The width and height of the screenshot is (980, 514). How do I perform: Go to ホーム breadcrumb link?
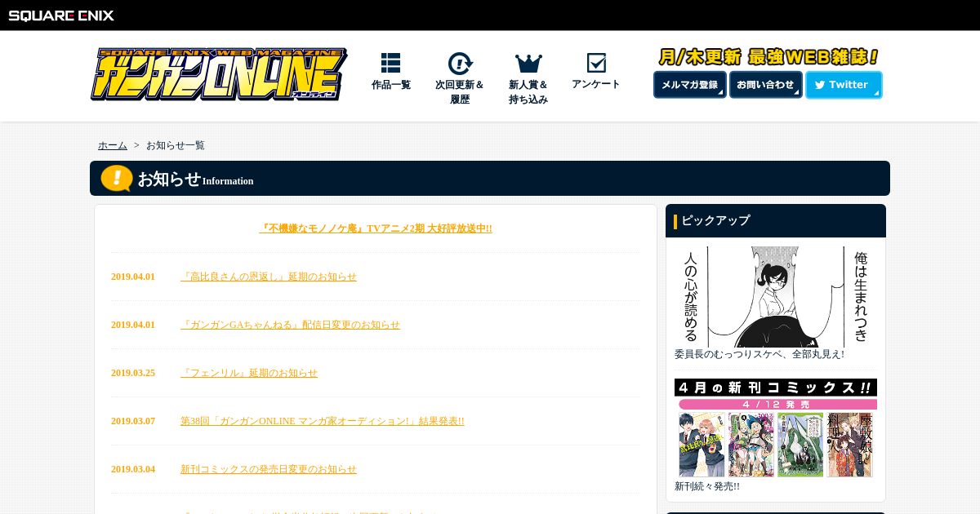[x=113, y=145]
